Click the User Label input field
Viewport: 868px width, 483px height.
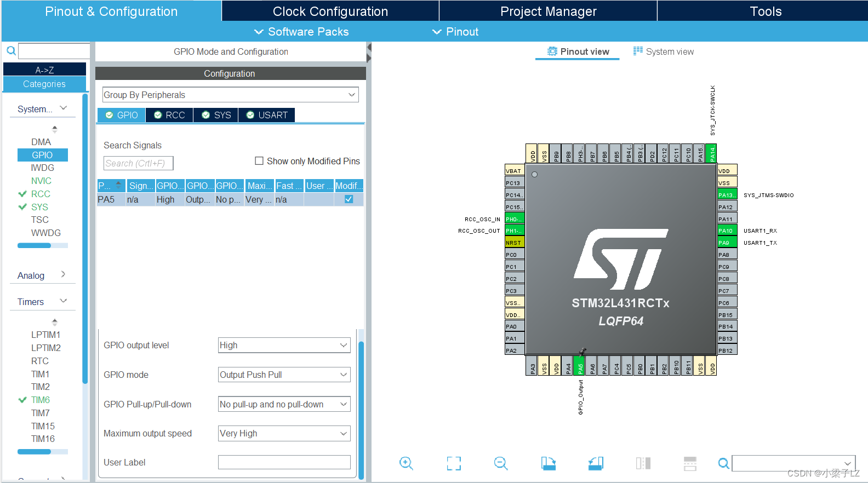click(284, 462)
